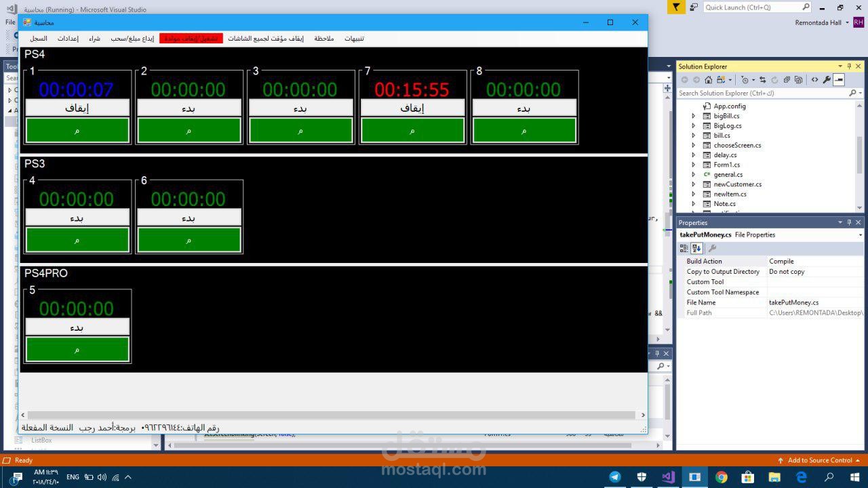Open the تنبيهات menu
This screenshot has height=488, width=868.
(x=354, y=39)
